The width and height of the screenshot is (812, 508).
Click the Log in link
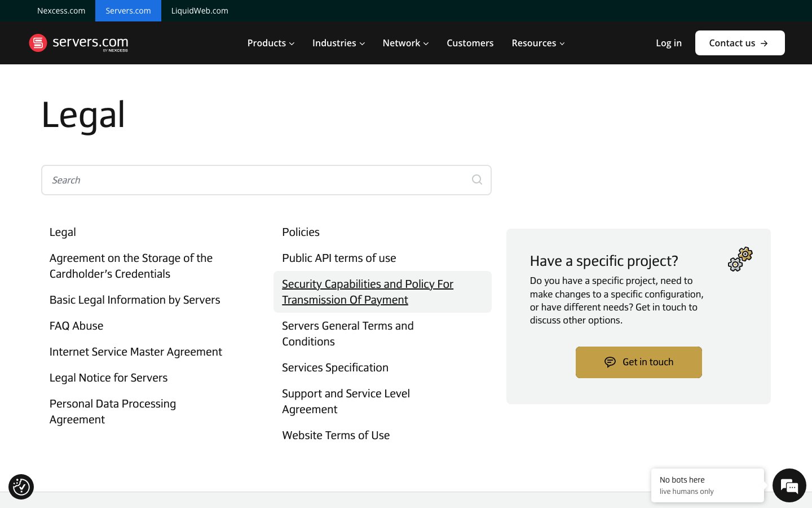[669, 43]
